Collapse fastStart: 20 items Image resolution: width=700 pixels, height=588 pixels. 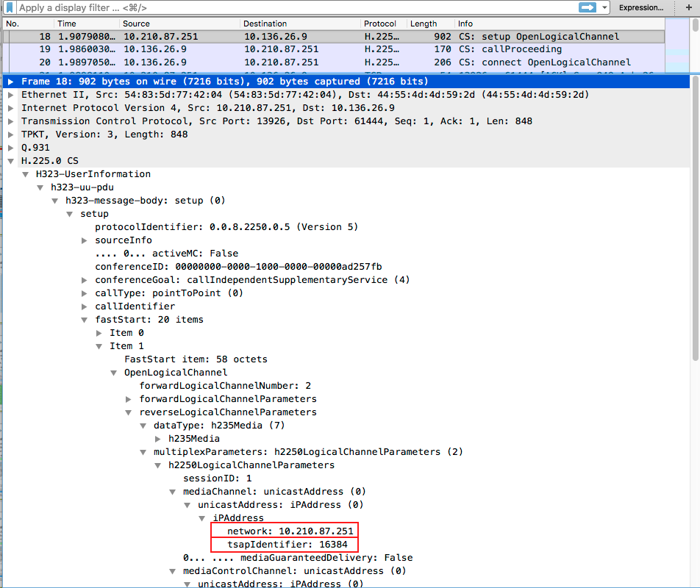click(x=85, y=320)
